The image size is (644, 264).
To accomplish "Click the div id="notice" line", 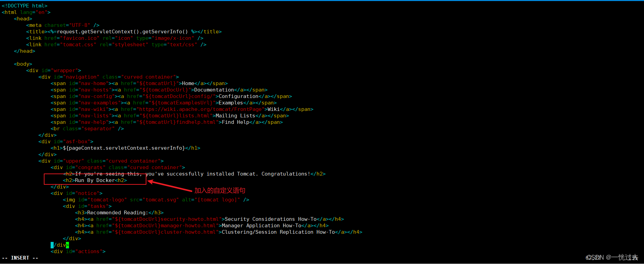I will tap(76, 193).
